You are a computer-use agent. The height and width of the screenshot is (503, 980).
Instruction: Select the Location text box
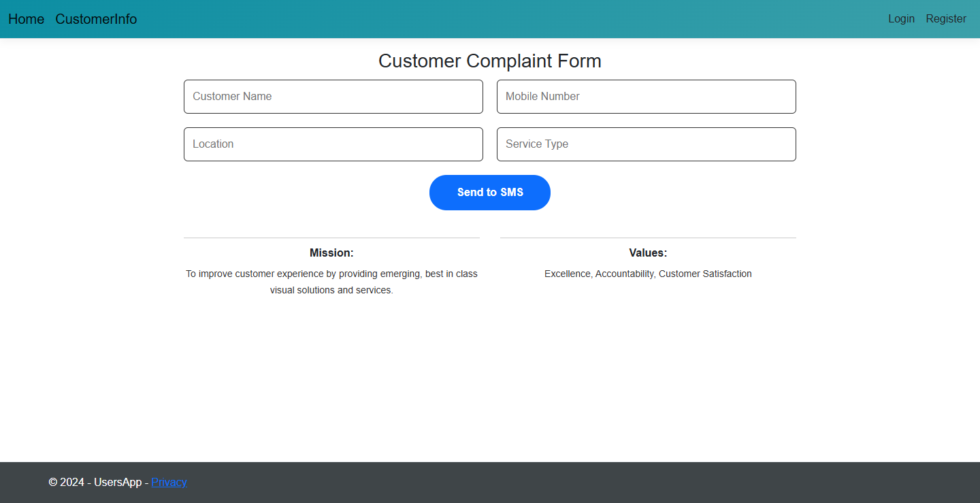pyautogui.click(x=333, y=144)
